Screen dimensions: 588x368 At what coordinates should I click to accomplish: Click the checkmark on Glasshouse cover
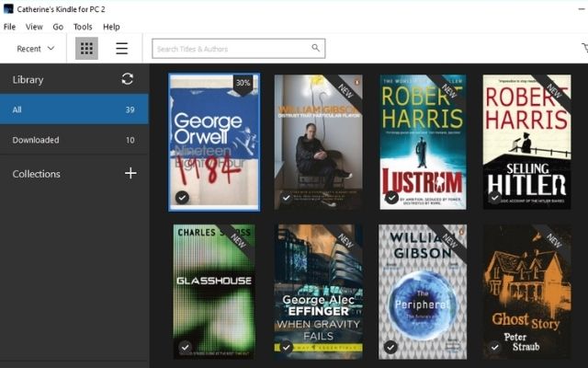pos(185,347)
